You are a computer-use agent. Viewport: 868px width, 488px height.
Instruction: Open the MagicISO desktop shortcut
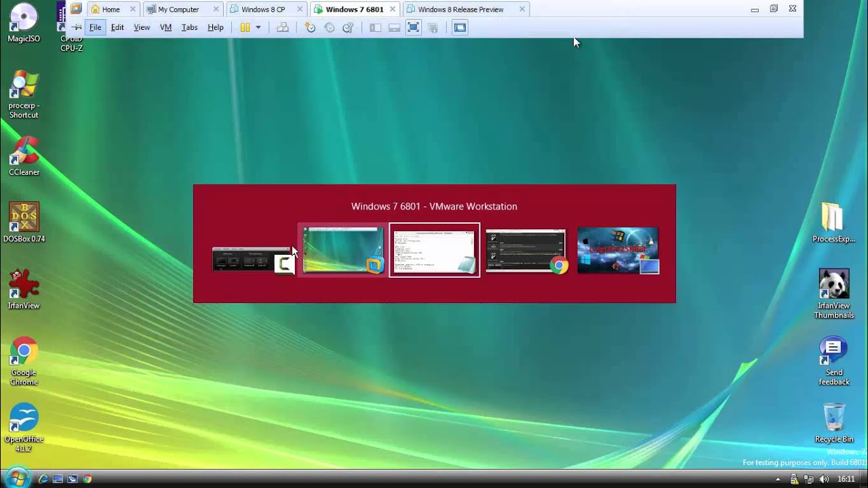pos(24,22)
